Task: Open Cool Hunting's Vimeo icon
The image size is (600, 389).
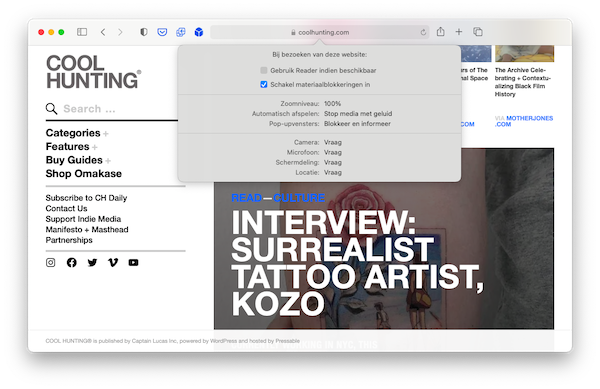Action: (x=113, y=262)
